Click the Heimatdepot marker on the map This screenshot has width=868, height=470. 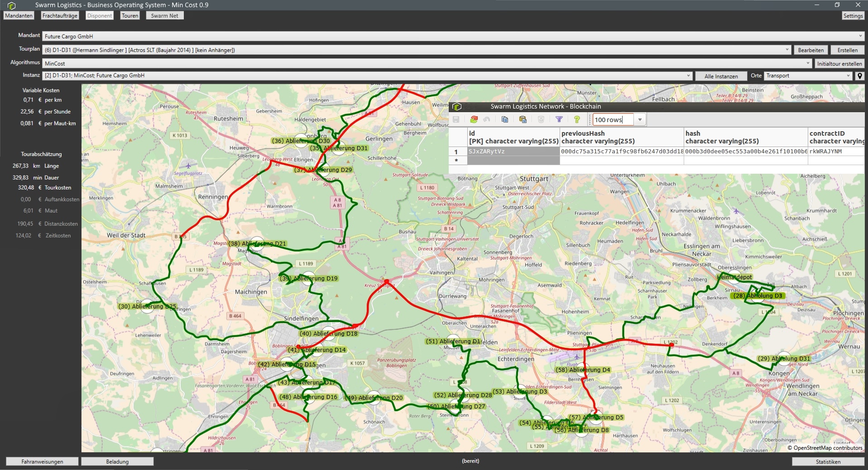[x=734, y=277]
